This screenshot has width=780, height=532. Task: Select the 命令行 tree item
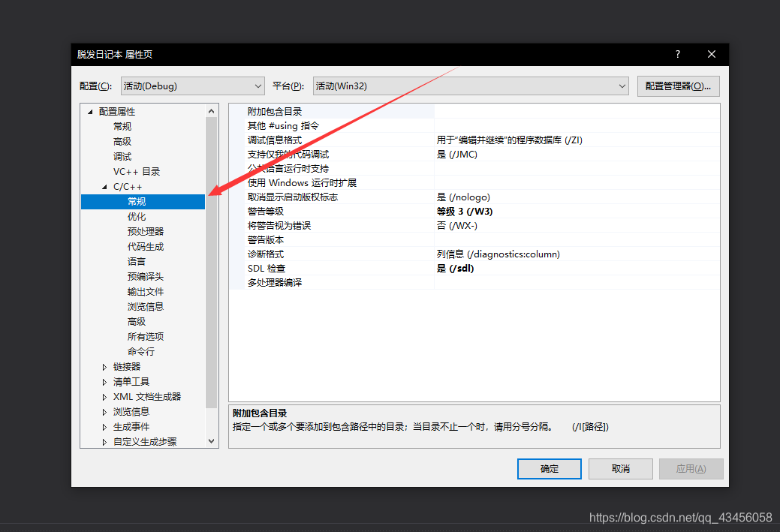tap(140, 351)
